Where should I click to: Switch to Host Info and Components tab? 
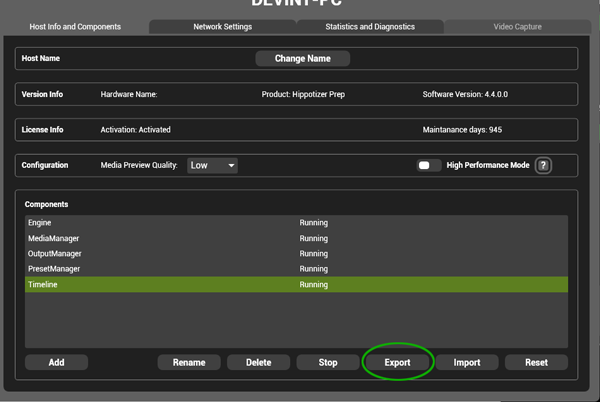(75, 27)
